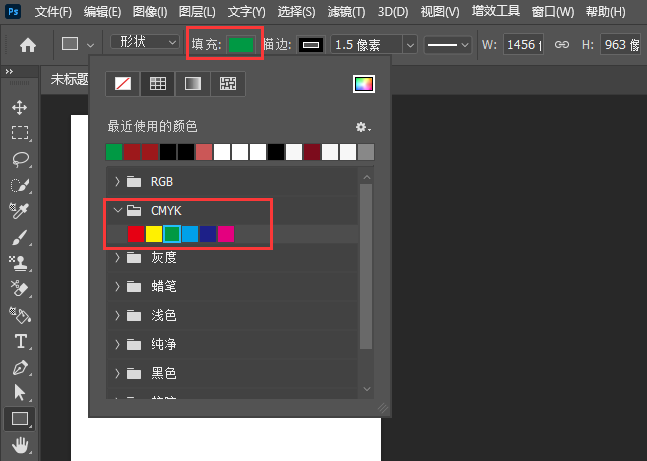647x461 pixels.
Task: Pick the magenta CMYK swatch
Action: (x=226, y=234)
